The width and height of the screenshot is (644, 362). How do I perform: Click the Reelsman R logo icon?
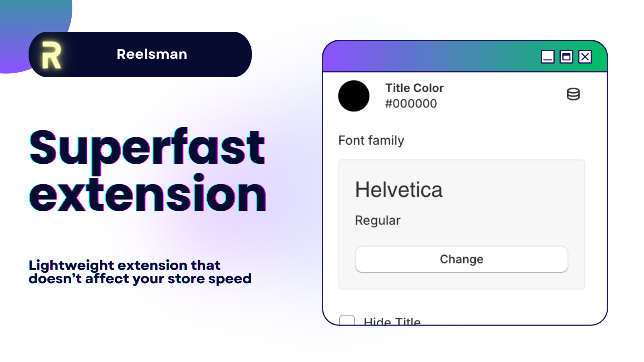[51, 54]
